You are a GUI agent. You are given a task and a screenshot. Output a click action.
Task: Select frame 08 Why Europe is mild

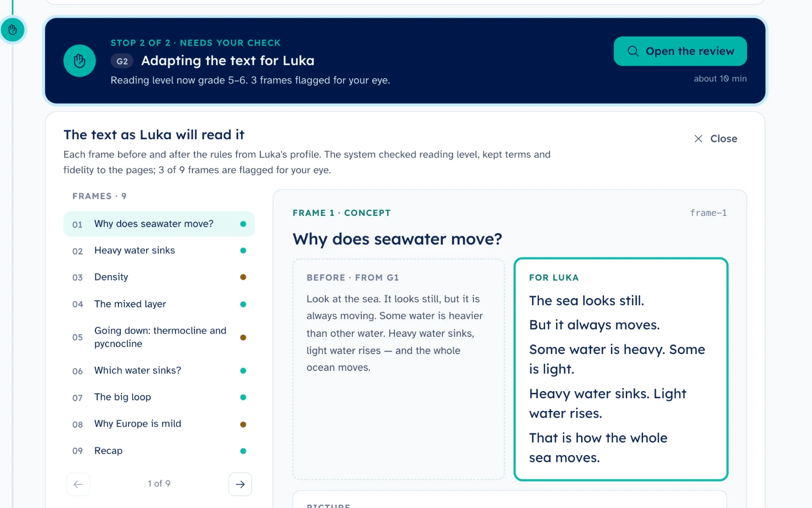(x=159, y=424)
